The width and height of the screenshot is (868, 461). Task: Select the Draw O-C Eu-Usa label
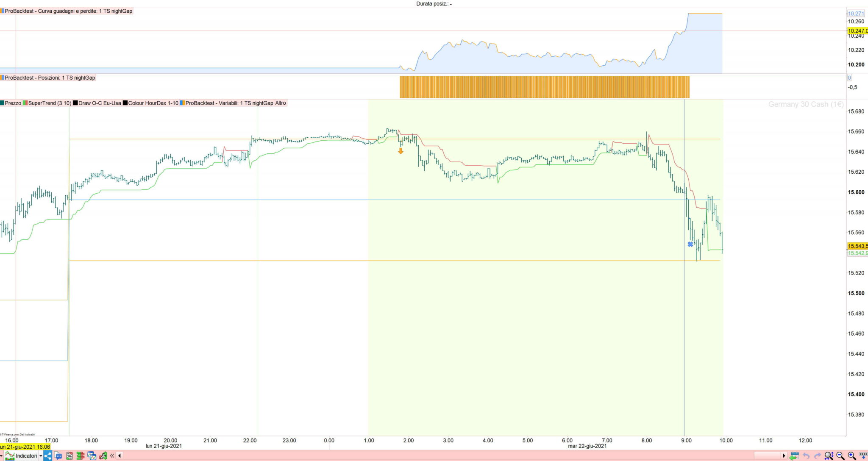click(100, 103)
